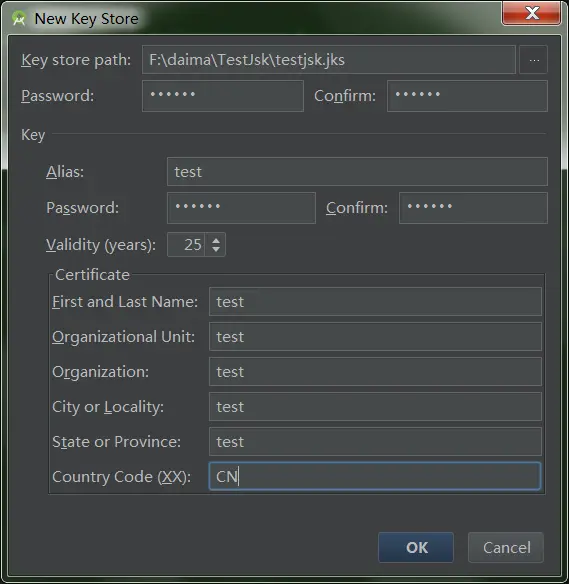Open the key store path browse button
This screenshot has height=584, width=569.
[533, 60]
